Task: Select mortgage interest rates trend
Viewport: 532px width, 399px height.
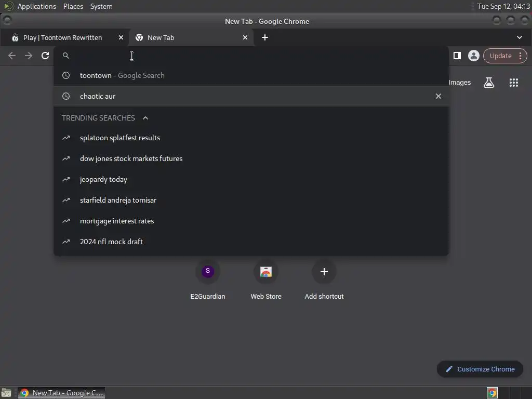Action: (251, 221)
